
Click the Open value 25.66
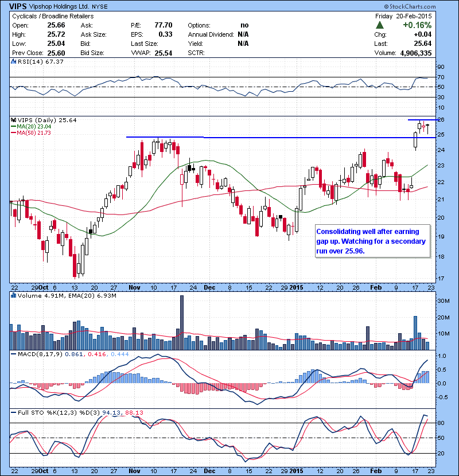56,25
